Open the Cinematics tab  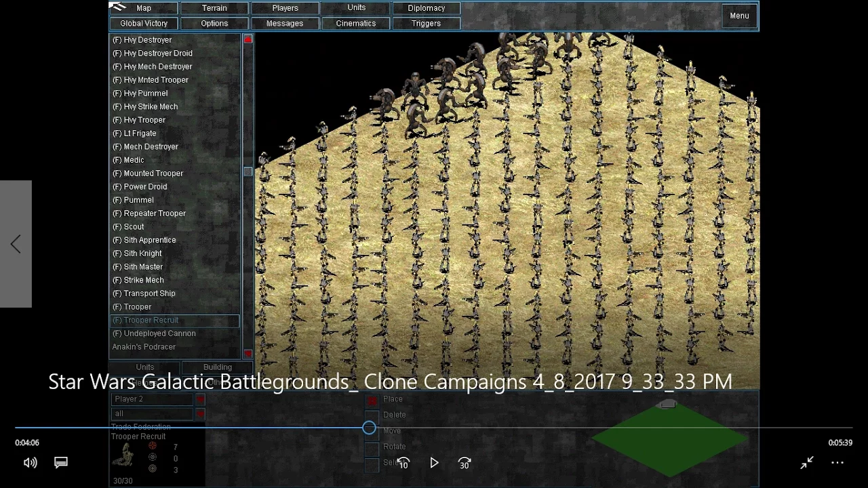tap(356, 23)
